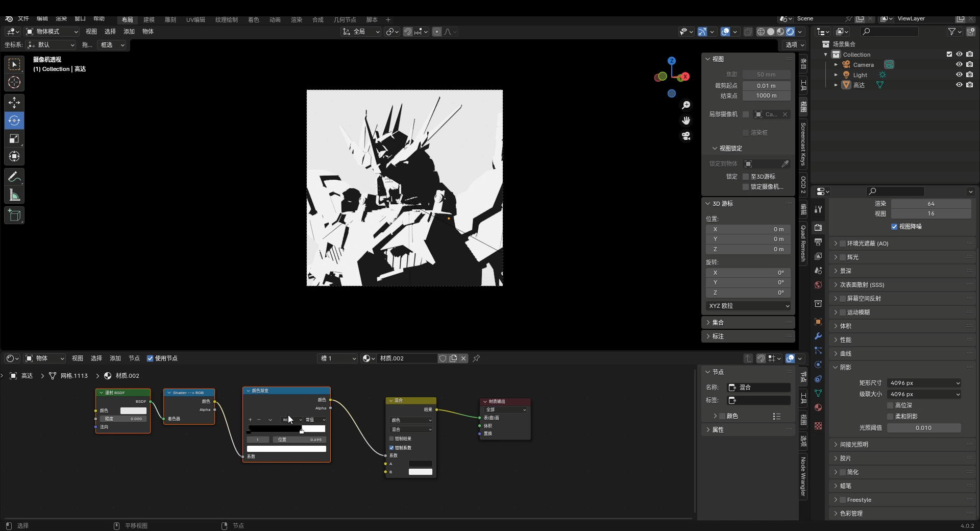Open the XYZ 欧拉 rotation mode dropdown
Image resolution: width=980 pixels, height=531 pixels.
748,306
